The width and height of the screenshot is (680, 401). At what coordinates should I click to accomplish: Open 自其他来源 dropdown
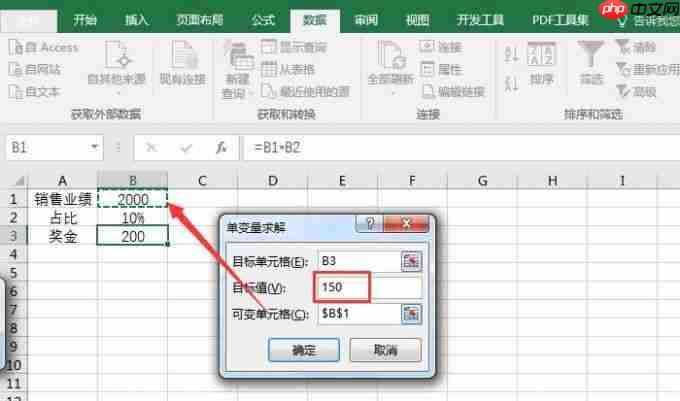pos(117,67)
